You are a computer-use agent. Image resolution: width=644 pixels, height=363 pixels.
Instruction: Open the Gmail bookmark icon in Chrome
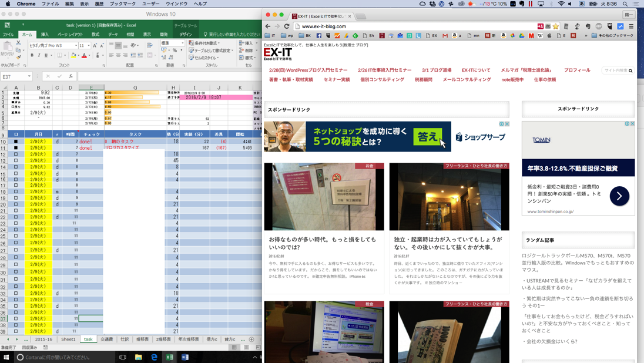click(445, 36)
